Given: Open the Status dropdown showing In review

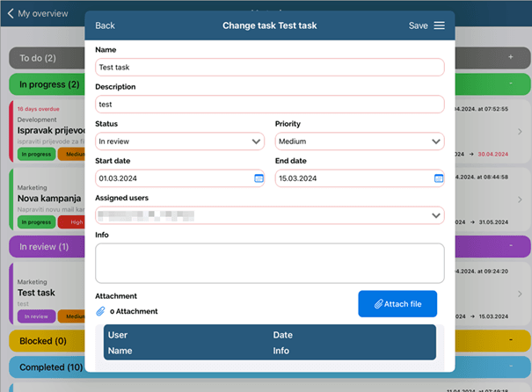Looking at the screenshot, I should [x=179, y=141].
